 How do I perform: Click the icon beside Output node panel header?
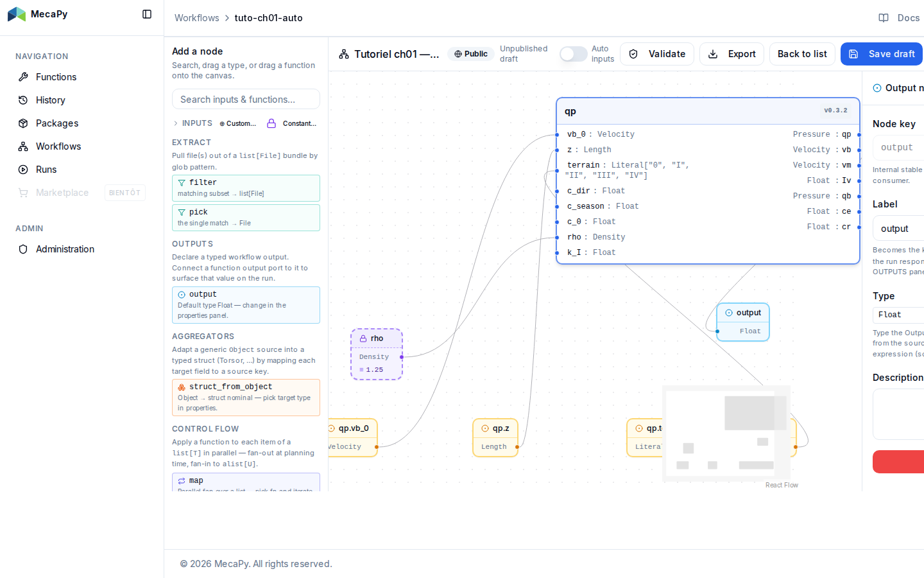pos(877,88)
